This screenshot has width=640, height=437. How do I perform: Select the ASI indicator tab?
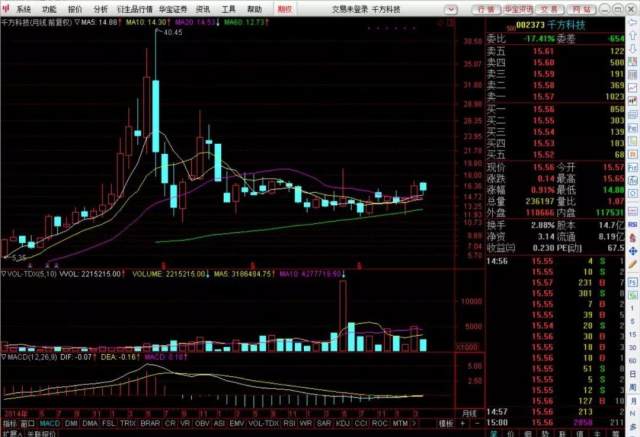tap(219, 424)
